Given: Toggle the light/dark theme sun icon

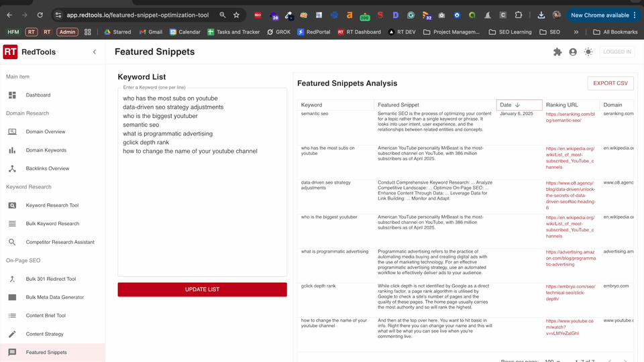Looking at the screenshot, I should (588, 52).
